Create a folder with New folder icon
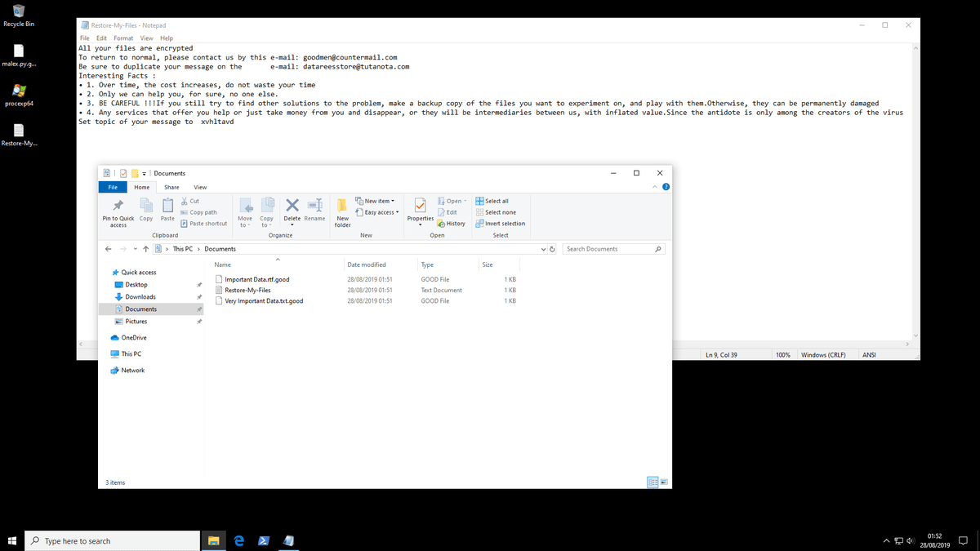The height and width of the screenshot is (551, 980). [x=343, y=212]
